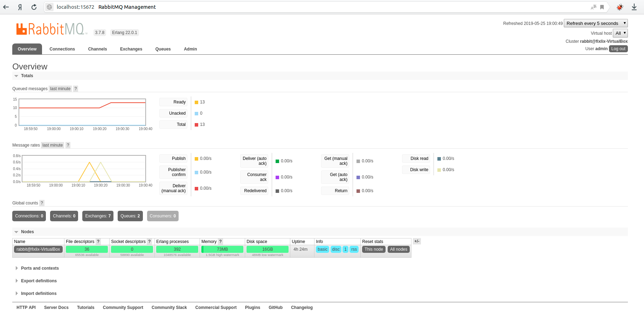The height and width of the screenshot is (317, 644).
Task: Select the Overview tab
Action: (27, 49)
